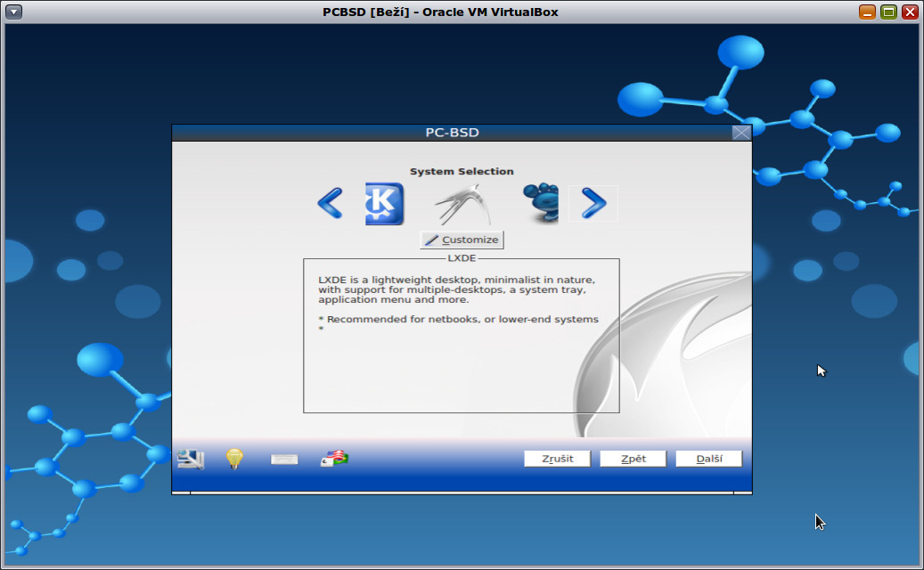
Task: Go back using the Zpět button
Action: pyautogui.click(x=633, y=458)
